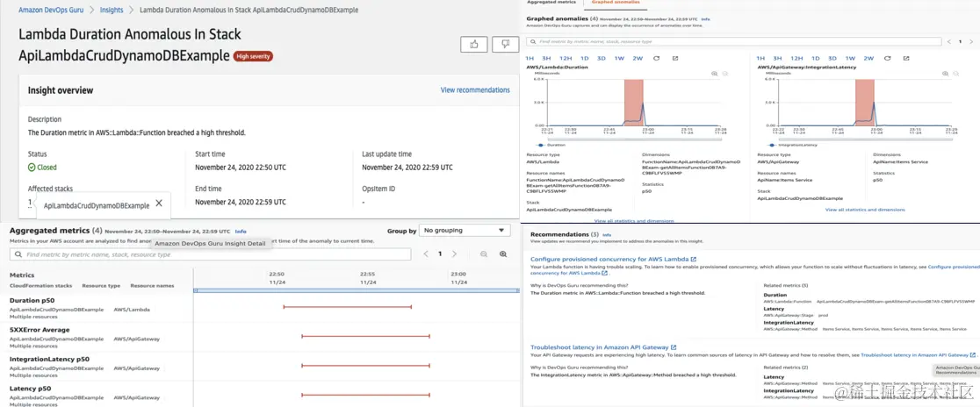Zoom out on the IntegrationLatency chart
The height and width of the screenshot is (407, 980).
tap(957, 73)
